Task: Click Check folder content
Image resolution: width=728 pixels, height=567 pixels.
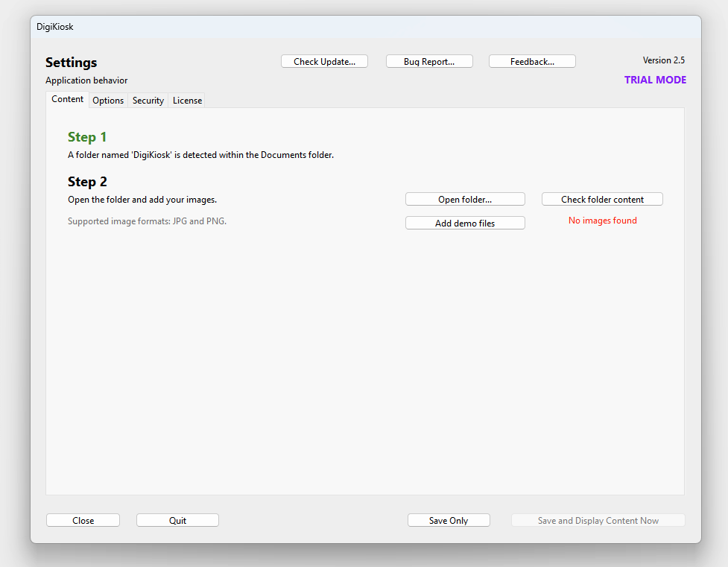Action: pyautogui.click(x=602, y=200)
